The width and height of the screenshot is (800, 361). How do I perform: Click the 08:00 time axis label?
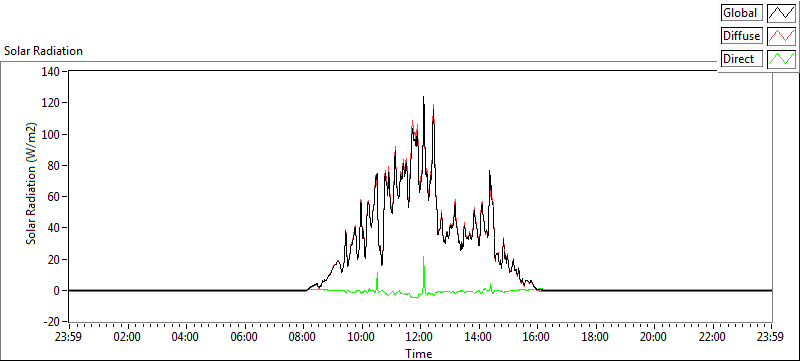[x=303, y=337]
